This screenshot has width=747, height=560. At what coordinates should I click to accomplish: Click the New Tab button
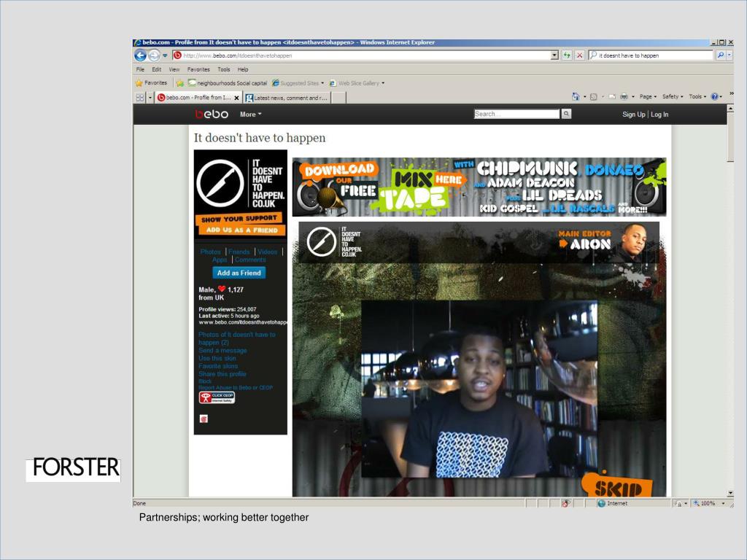338,98
